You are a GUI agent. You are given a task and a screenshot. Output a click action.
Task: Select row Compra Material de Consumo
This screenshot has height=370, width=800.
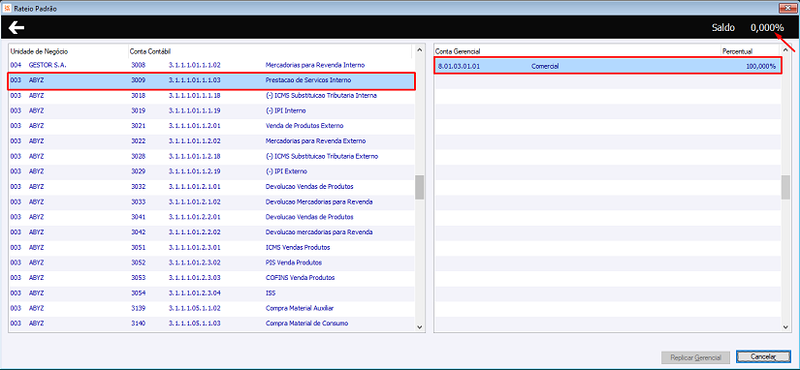(211, 324)
